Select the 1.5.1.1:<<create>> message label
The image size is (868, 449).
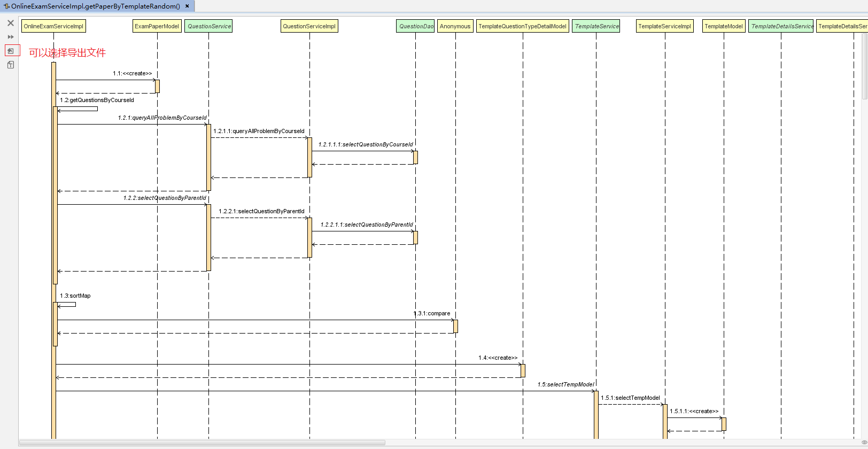click(x=694, y=411)
